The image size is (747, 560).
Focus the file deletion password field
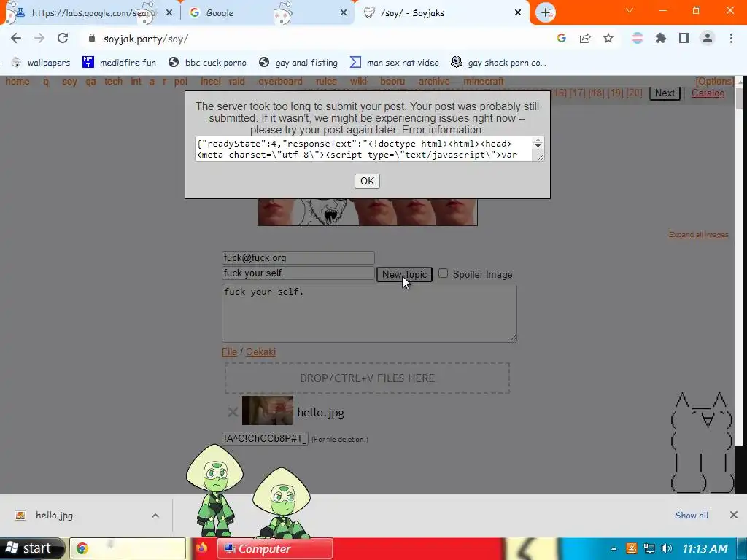coord(265,438)
